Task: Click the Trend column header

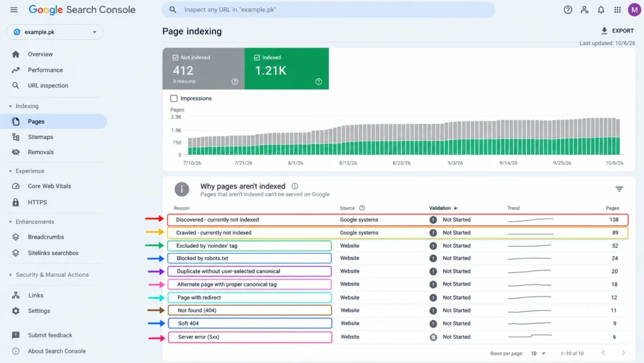Action: coord(513,208)
